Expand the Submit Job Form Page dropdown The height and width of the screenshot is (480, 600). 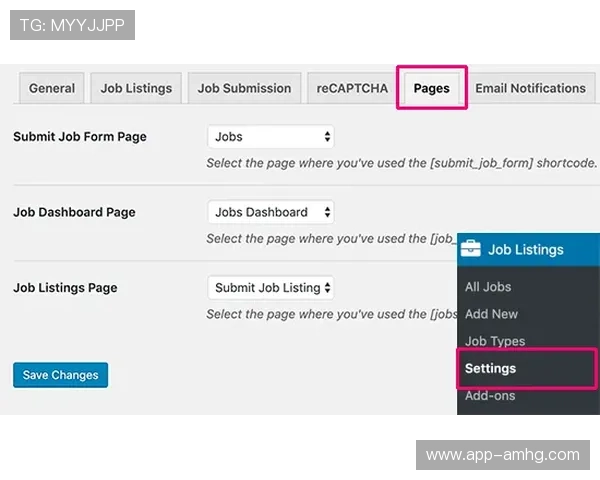271,137
